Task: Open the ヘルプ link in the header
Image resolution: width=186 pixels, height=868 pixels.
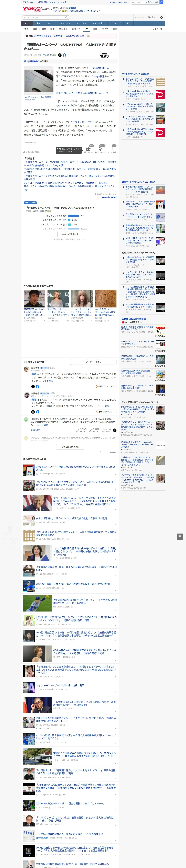Action: (127, 2)
